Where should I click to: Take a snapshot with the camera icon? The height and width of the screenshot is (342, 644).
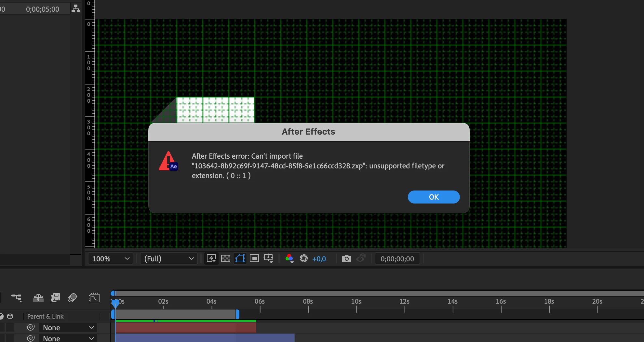coord(347,258)
